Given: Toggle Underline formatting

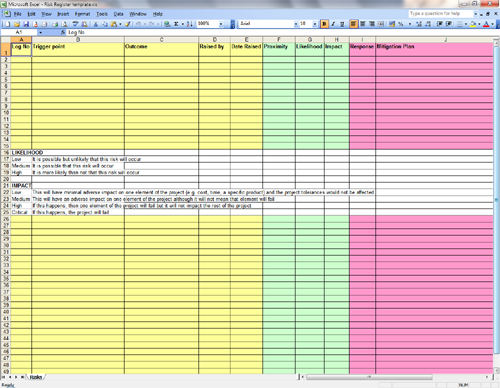Looking at the screenshot, I should (342, 24).
